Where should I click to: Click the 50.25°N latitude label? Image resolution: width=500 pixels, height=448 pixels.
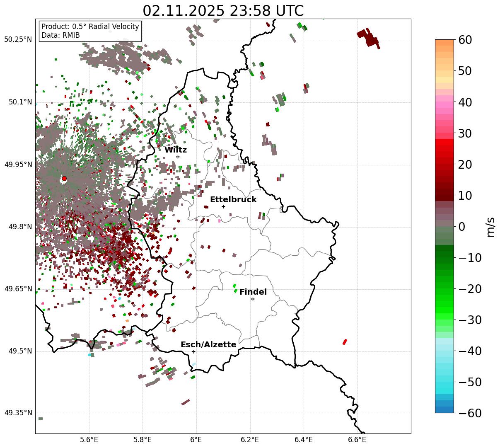pos(18,40)
